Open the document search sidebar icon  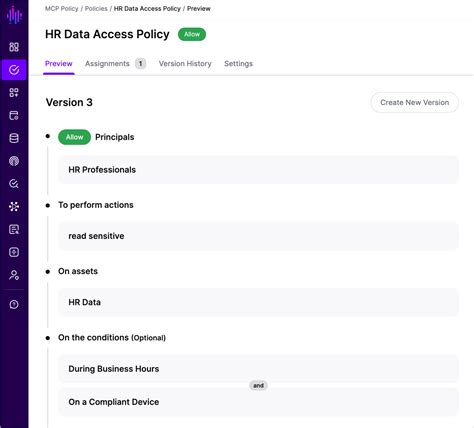14,229
